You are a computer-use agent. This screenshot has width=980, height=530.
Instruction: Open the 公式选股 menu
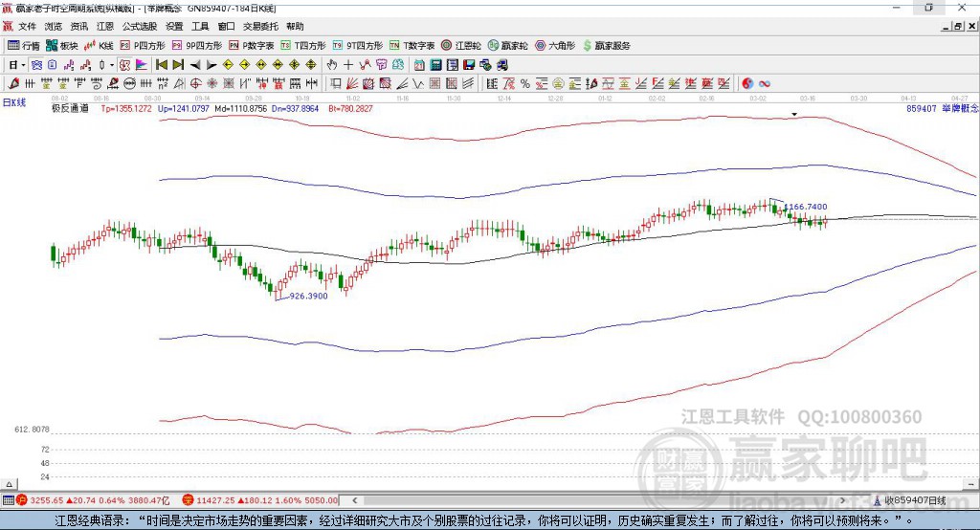tap(140, 26)
